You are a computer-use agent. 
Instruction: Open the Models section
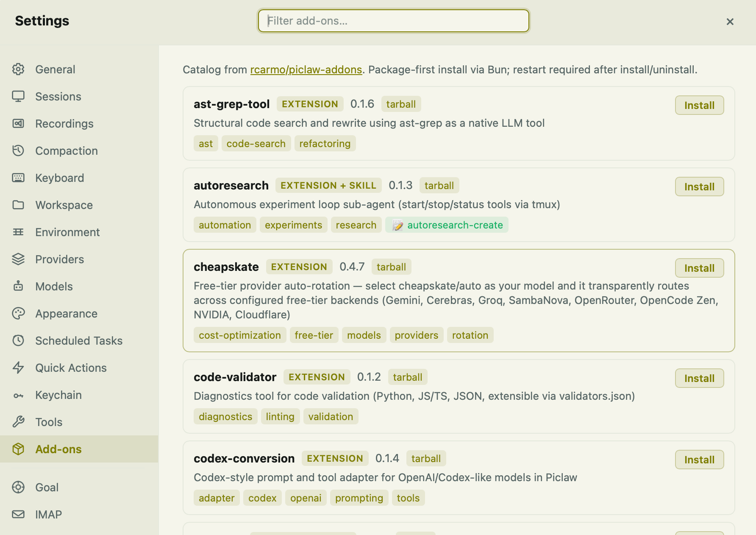[x=79, y=286]
